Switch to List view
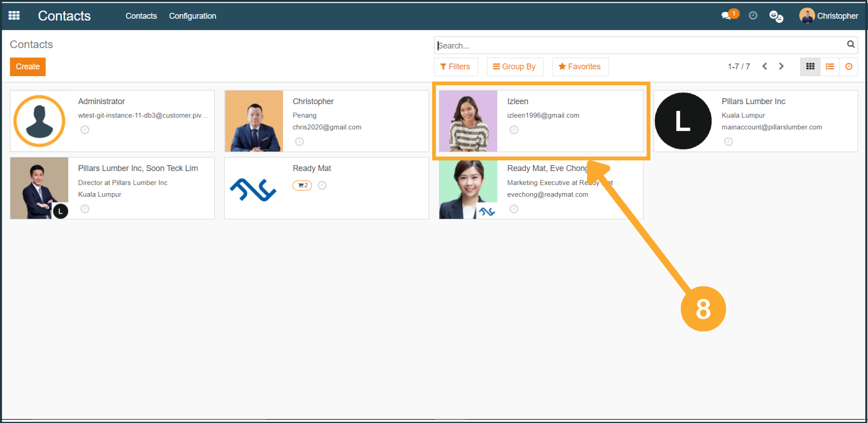 coord(830,67)
